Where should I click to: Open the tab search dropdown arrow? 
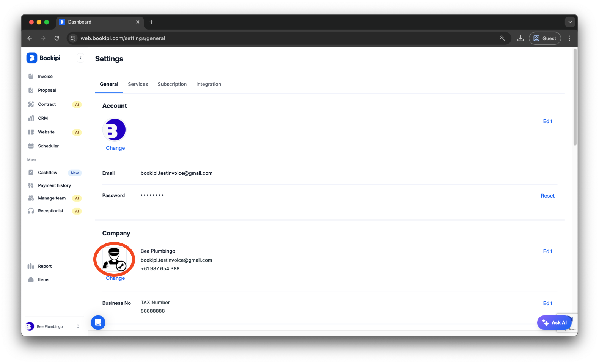pyautogui.click(x=570, y=22)
